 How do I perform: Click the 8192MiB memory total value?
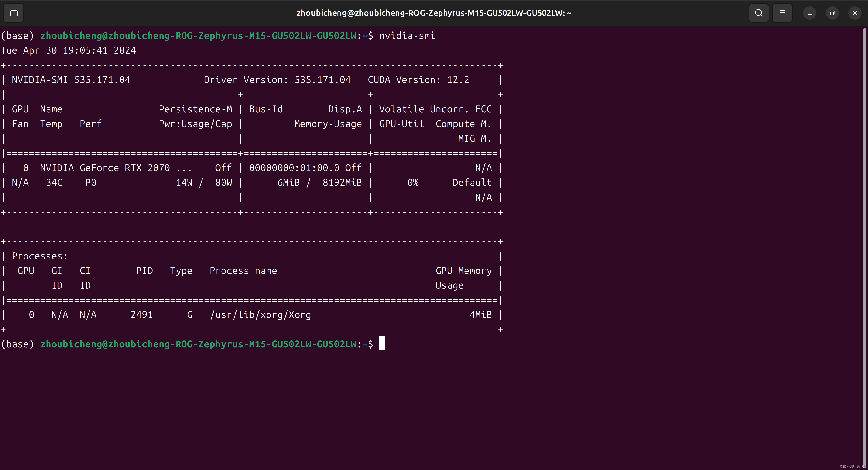(342, 183)
